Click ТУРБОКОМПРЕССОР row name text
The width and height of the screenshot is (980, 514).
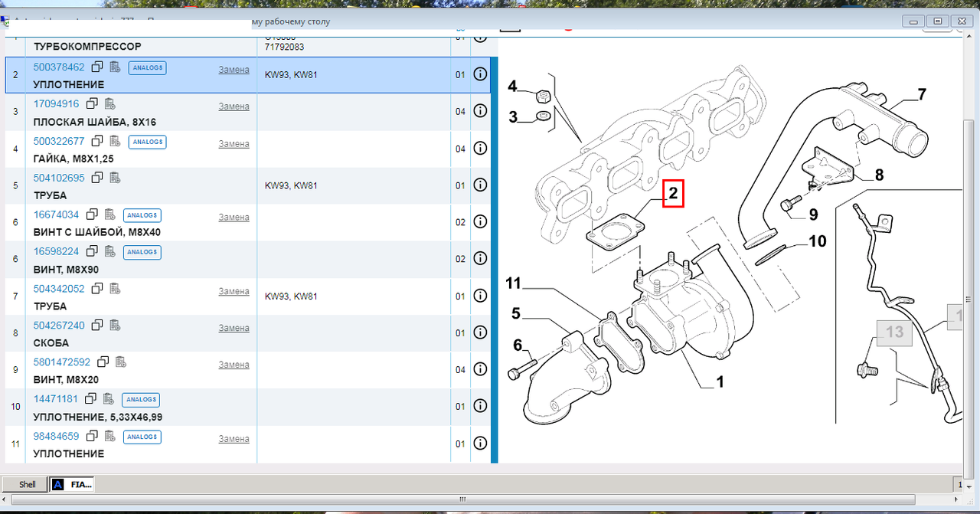pos(87,47)
